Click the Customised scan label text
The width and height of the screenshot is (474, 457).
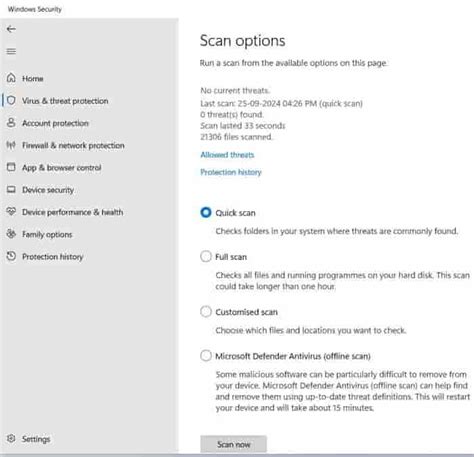pos(246,312)
